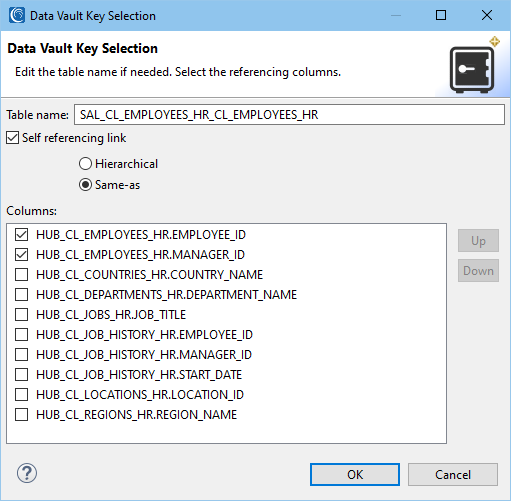Screen dimensions: 511x501
Task: Click the application logo in title bar
Action: click(x=17, y=15)
